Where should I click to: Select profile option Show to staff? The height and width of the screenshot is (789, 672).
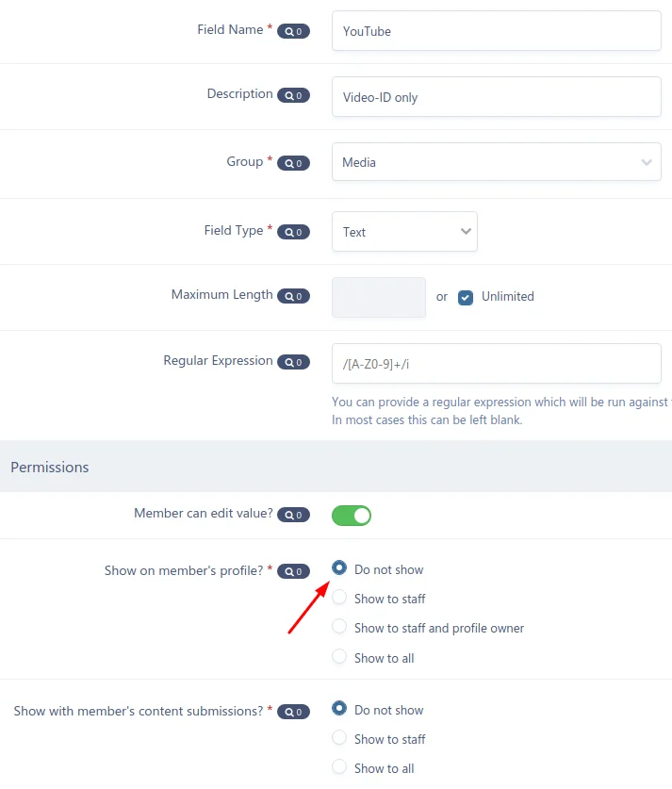point(339,599)
